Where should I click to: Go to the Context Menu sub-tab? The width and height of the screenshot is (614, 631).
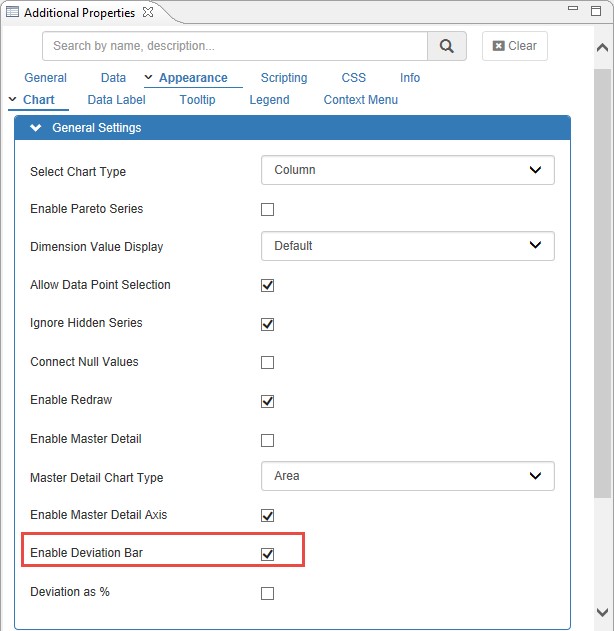tap(360, 100)
